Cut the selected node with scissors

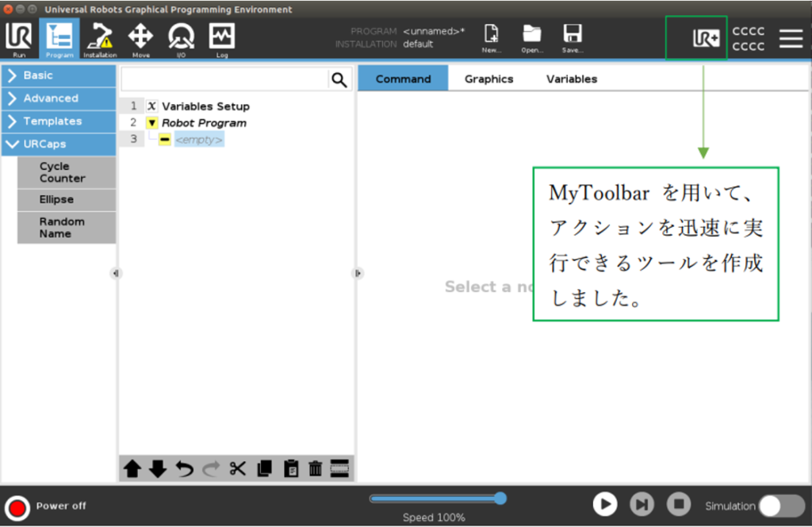238,469
